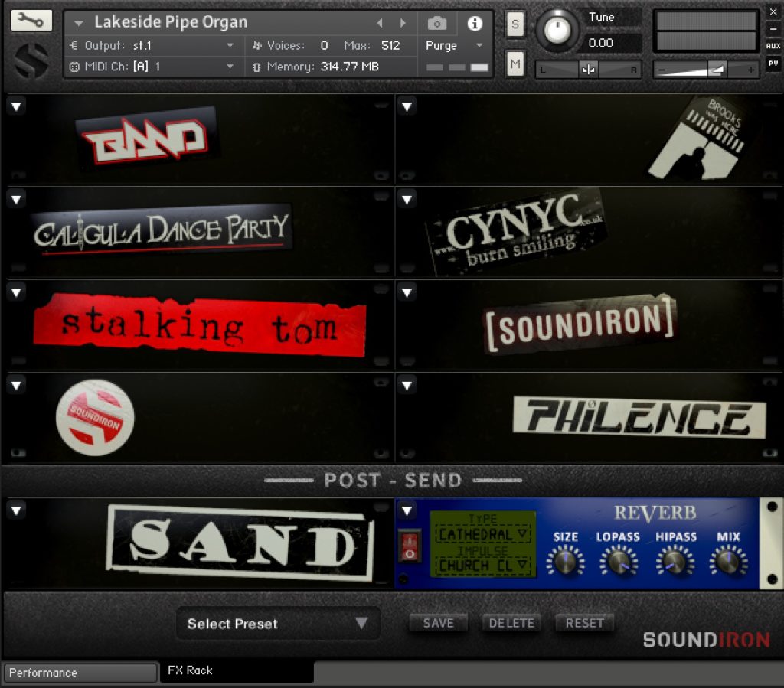Image resolution: width=784 pixels, height=688 pixels.
Task: Click the DELETE preset button
Action: tap(511, 623)
